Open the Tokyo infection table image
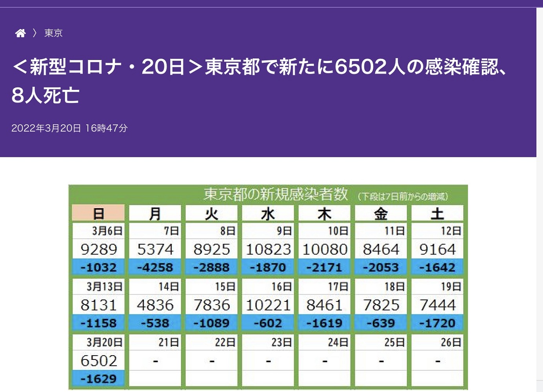 (268, 287)
